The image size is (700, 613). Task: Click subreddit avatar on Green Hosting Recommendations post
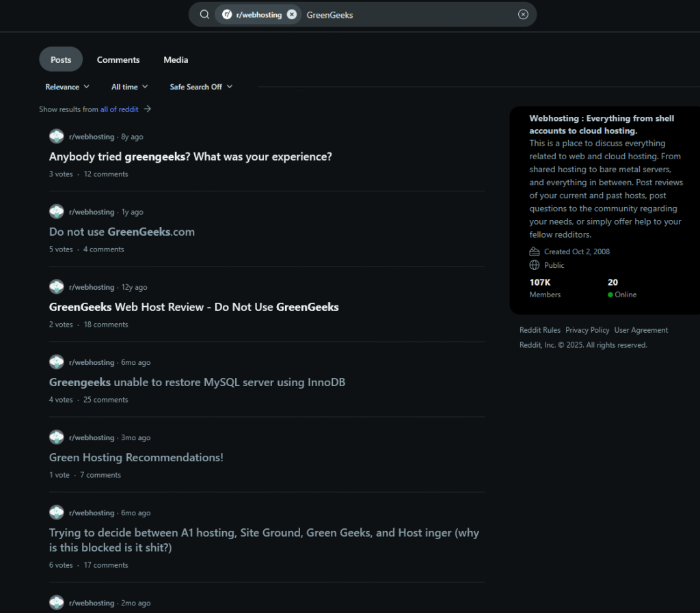pos(57,437)
